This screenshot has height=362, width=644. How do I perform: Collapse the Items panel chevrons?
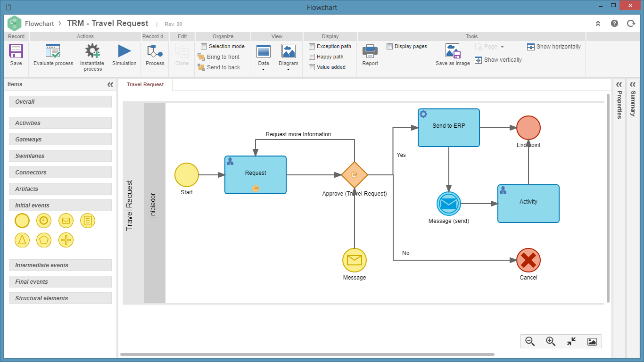[110, 85]
